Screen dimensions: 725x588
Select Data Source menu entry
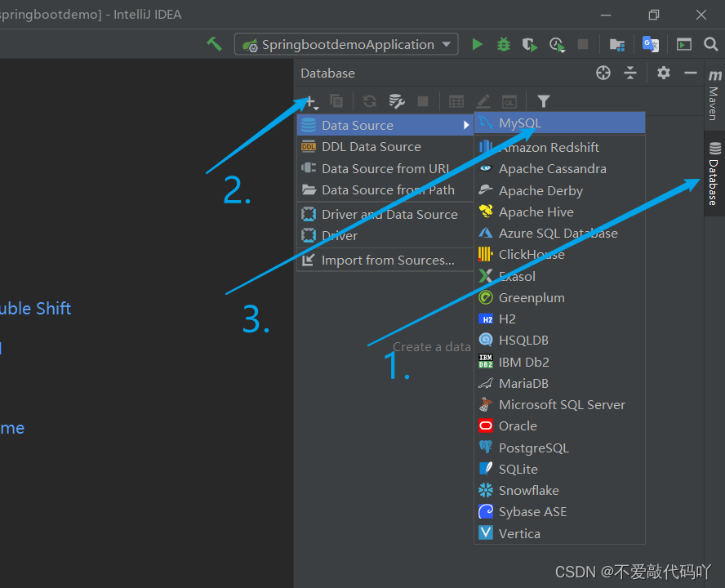click(x=385, y=126)
